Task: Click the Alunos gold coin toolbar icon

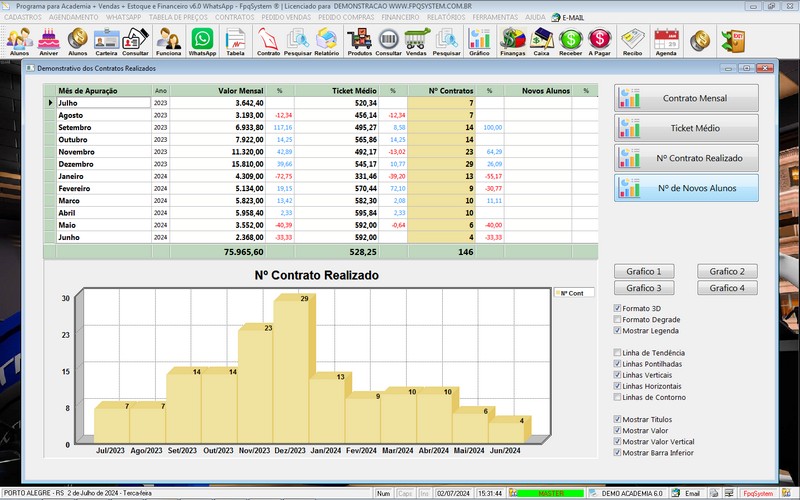Action: [78, 41]
